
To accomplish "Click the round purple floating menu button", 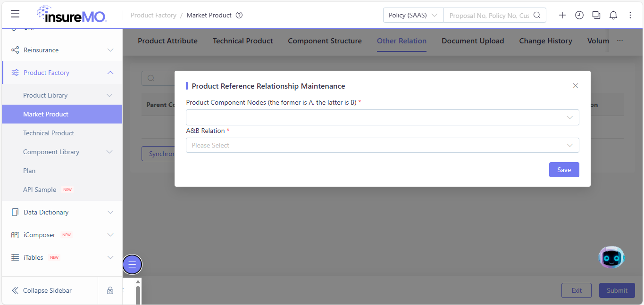I will tap(132, 264).
